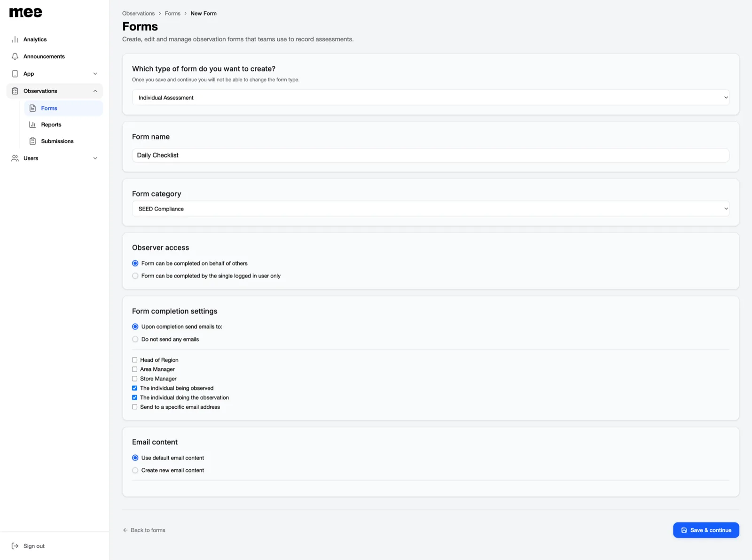
Task: Click the New Form breadcrumb
Action: coord(204,13)
